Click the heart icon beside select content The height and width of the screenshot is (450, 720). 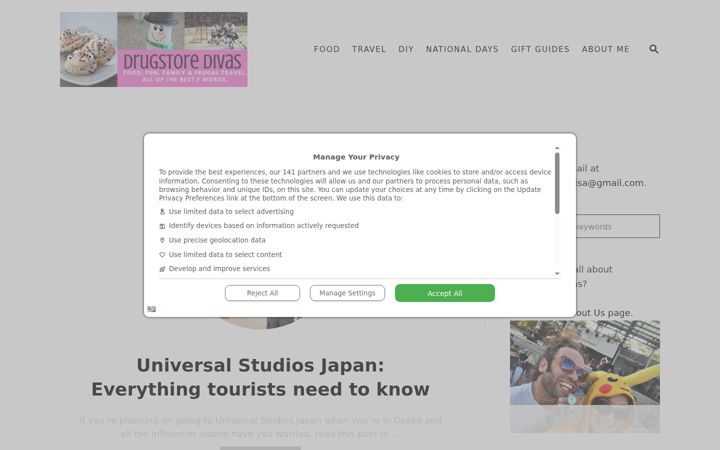coord(162,254)
